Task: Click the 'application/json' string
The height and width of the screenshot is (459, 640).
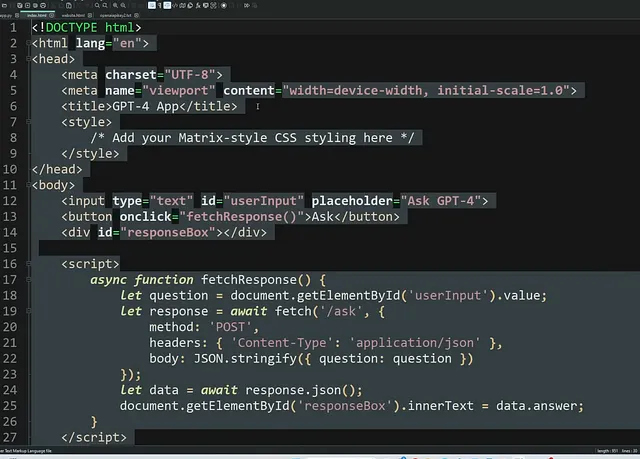Action: coord(415,343)
